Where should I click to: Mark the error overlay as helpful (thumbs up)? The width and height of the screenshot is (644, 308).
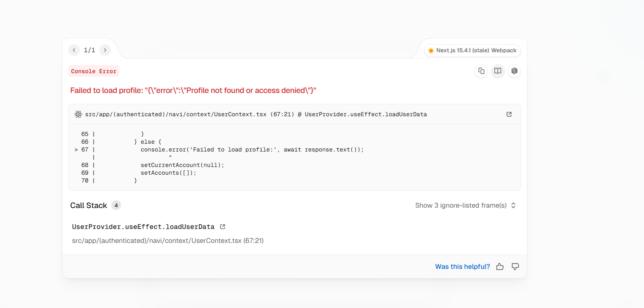tap(500, 267)
